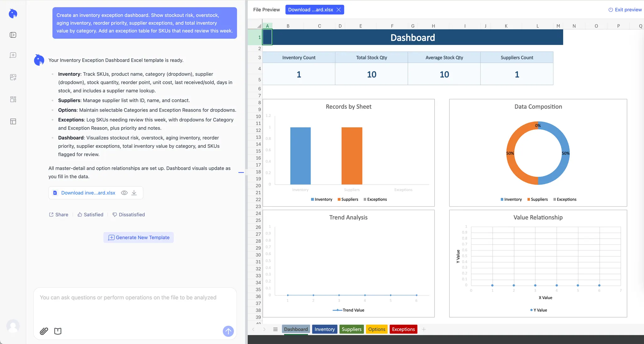
Task: Go to previous sheet with left arrow
Action: 253,329
